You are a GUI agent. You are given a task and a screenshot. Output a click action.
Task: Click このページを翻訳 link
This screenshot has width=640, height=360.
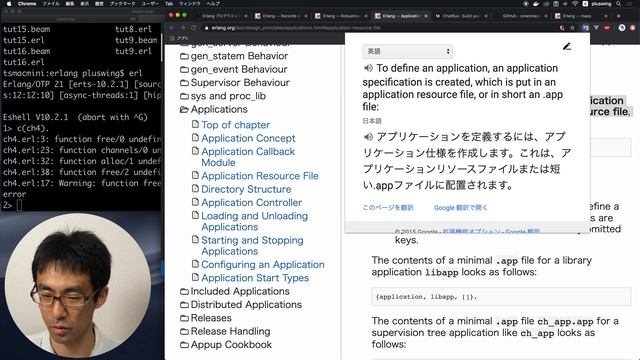coord(388,207)
